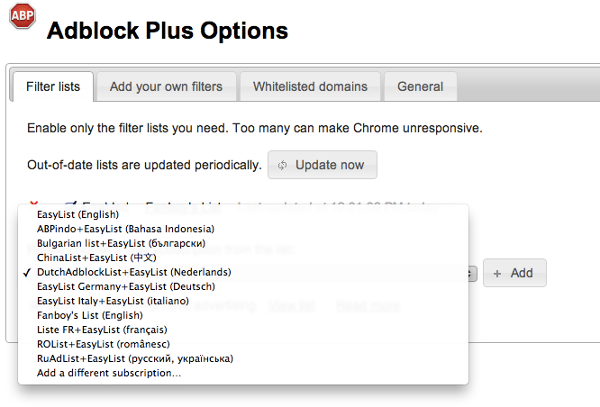600x407 pixels.
Task: Open the Whitelisted domains tab
Action: pyautogui.click(x=315, y=86)
